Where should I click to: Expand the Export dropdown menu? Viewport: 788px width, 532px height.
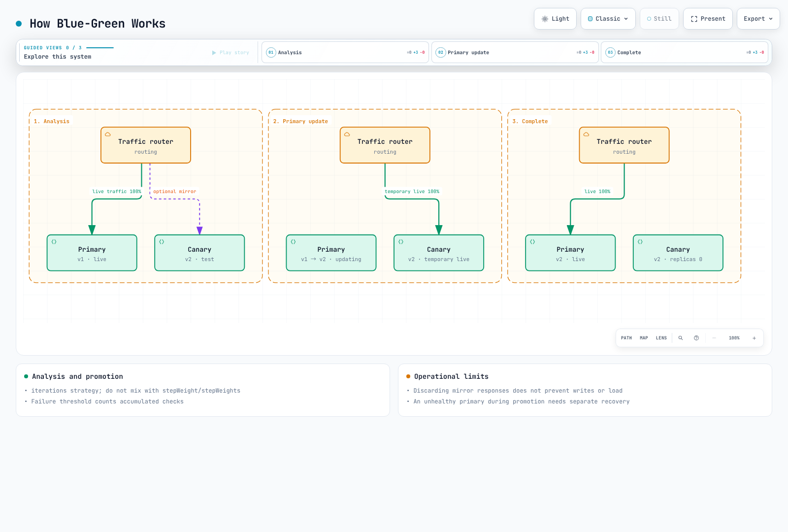point(758,19)
